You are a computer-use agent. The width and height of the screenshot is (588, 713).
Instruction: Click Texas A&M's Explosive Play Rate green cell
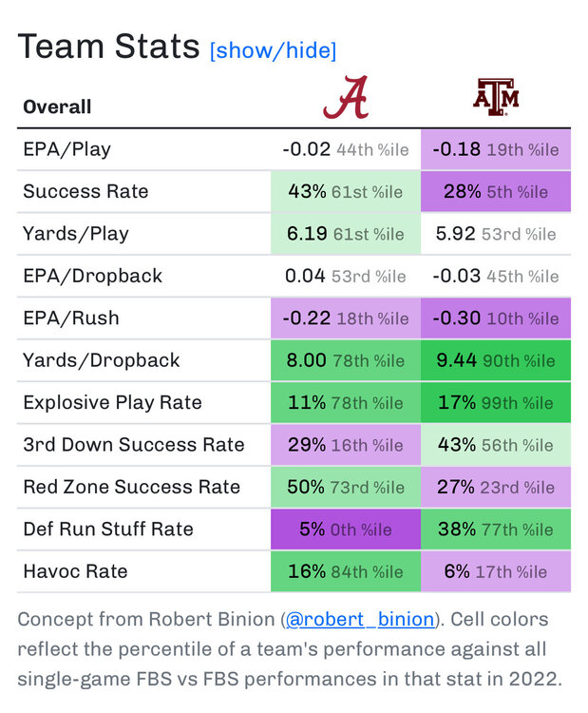[x=496, y=402]
